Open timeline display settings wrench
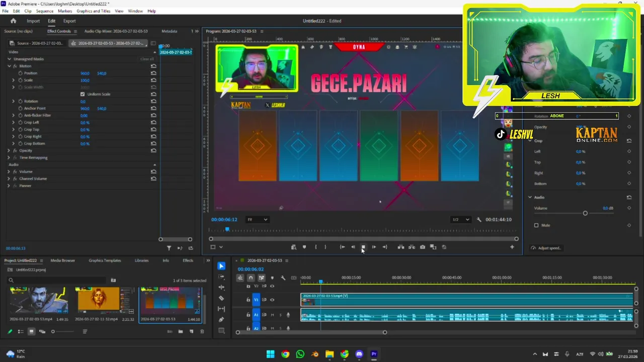 [283, 278]
